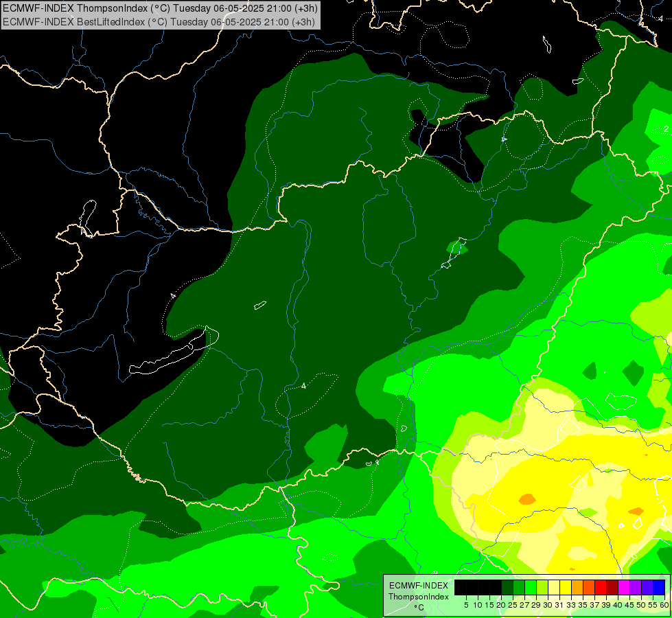Click the legend tick value 39
Screen dimensions: 672x618
[x=606, y=605]
